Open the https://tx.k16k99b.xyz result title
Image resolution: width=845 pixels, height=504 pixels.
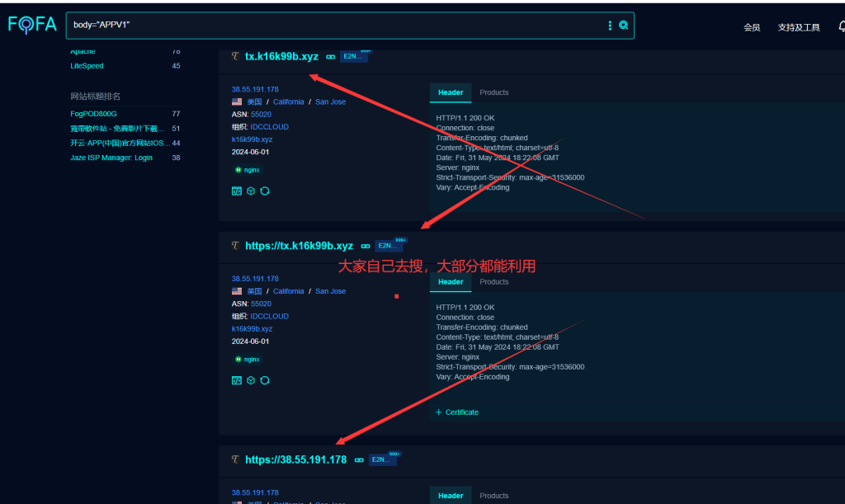tap(299, 246)
